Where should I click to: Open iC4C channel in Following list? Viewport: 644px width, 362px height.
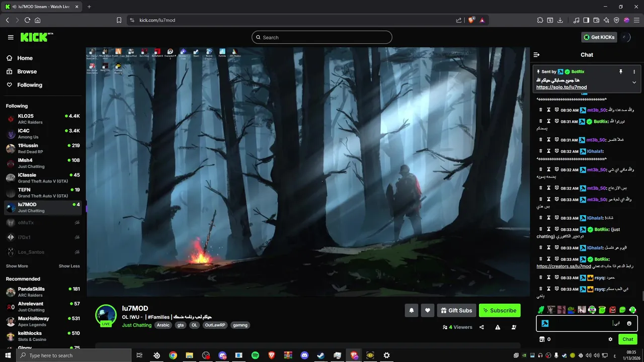coord(43,133)
